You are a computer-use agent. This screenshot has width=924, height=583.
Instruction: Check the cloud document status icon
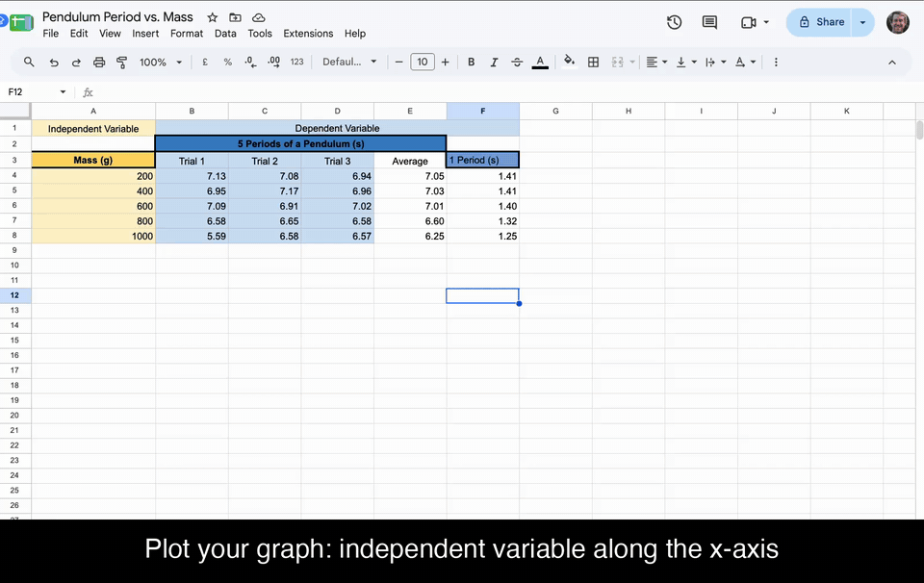coord(258,17)
